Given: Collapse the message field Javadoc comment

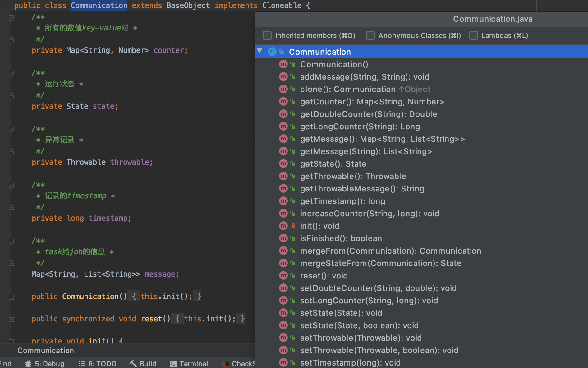Looking at the screenshot, I should click(11, 241).
